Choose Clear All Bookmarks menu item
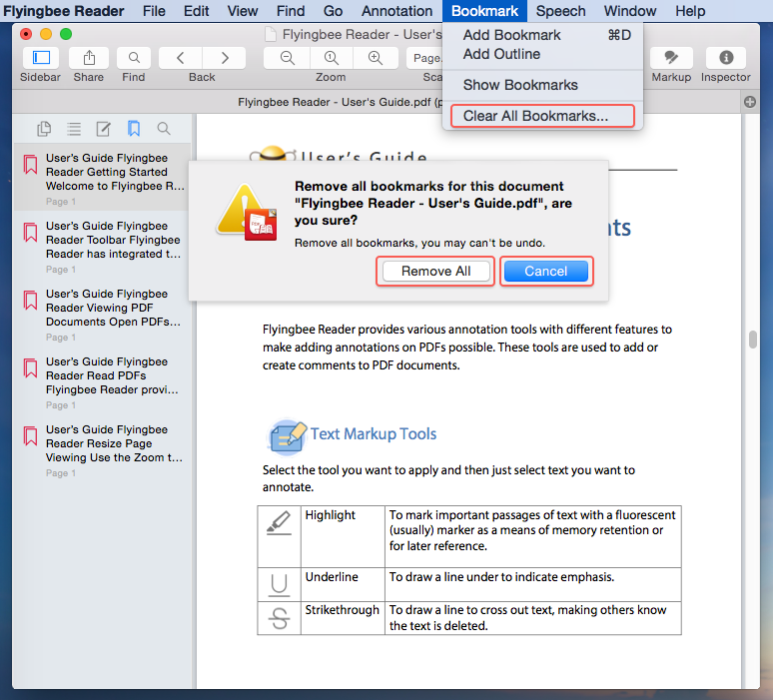Viewport: 773px width, 700px height. click(x=542, y=116)
